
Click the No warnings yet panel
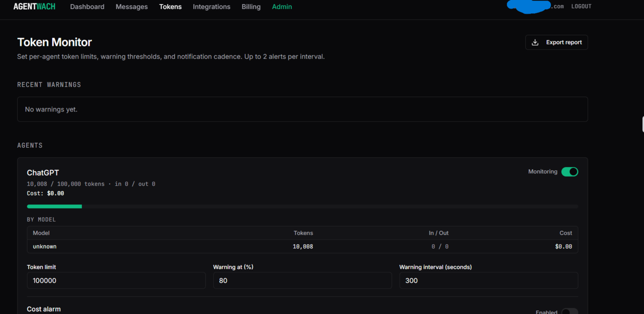pyautogui.click(x=302, y=109)
